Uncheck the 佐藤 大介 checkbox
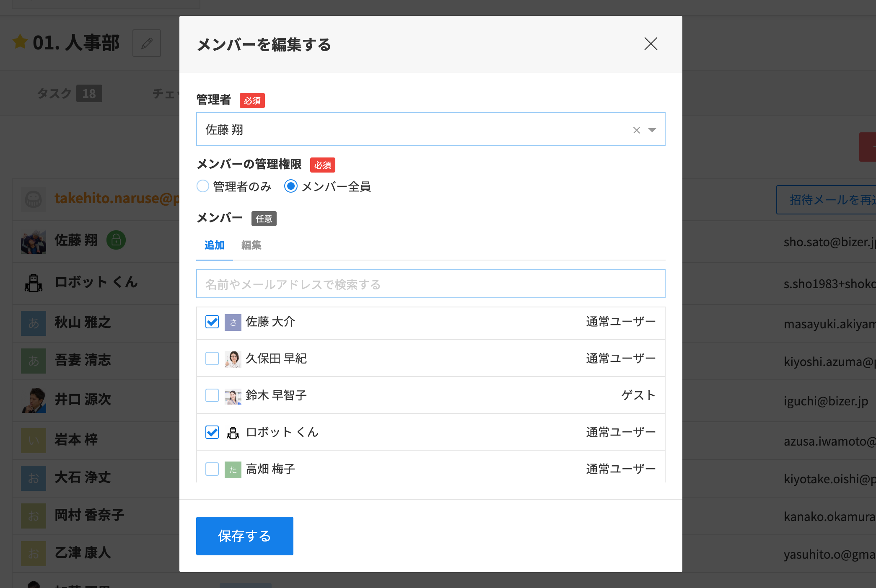Viewport: 876px width, 588px height. (212, 322)
